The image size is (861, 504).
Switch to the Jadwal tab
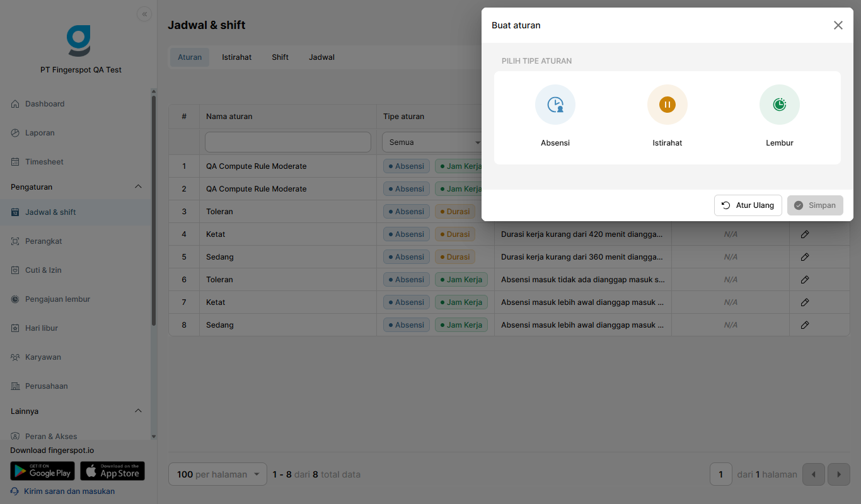point(321,57)
